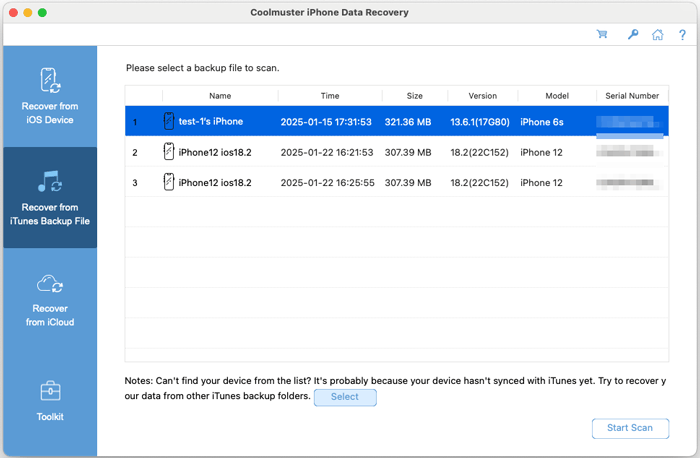Click 307.39 MB size in row 2
Screen dimensions: 700x458
(x=408, y=152)
